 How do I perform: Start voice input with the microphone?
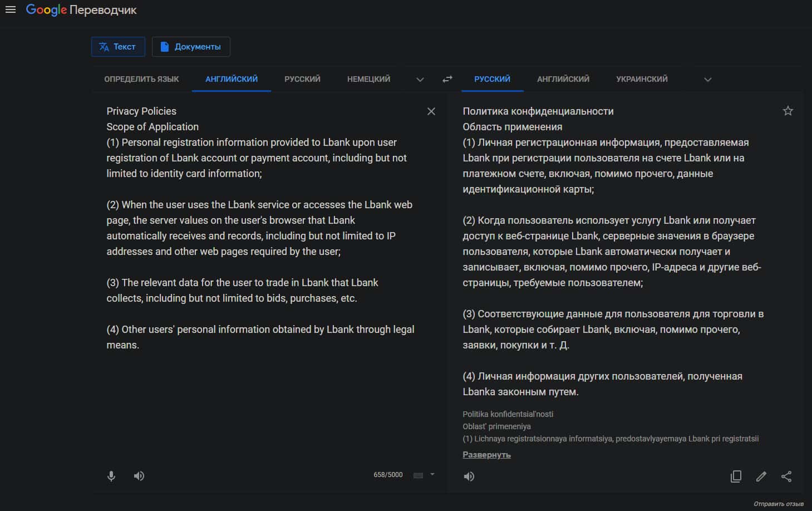pyautogui.click(x=111, y=476)
